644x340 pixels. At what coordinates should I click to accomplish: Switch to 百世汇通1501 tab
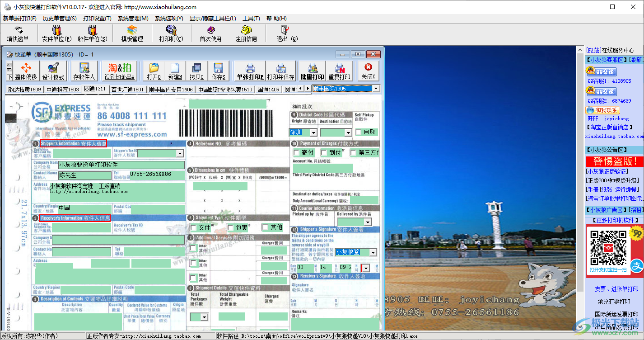(127, 90)
